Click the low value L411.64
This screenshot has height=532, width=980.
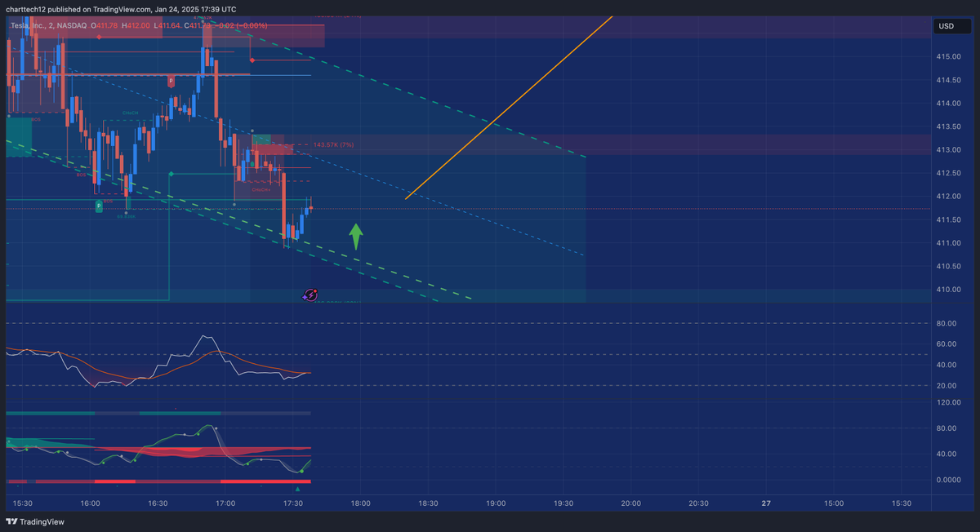(167, 25)
